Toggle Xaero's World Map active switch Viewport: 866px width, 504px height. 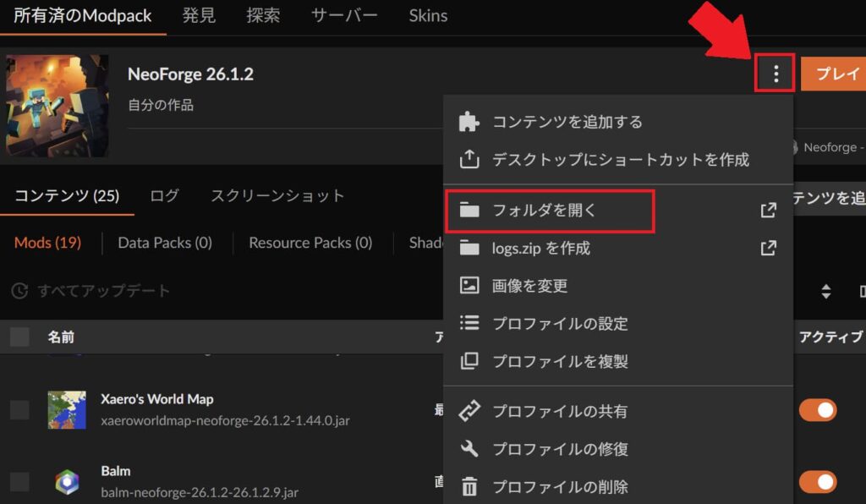tap(818, 410)
